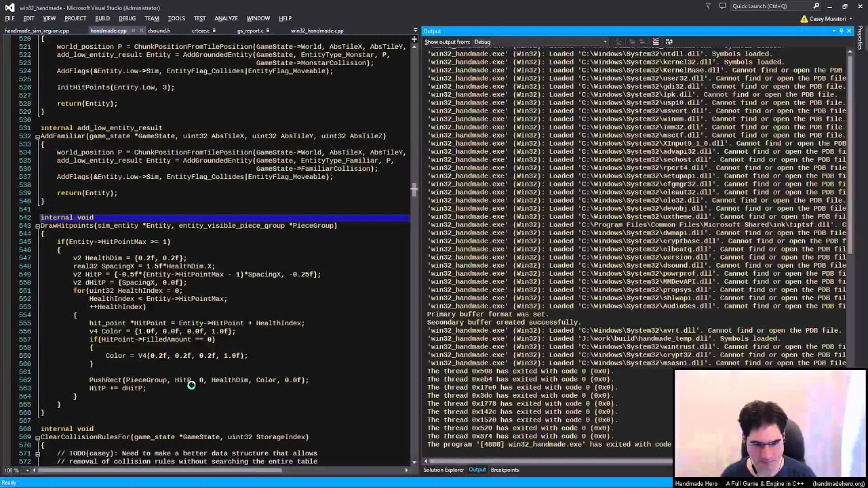Click the Ready status bar text
The image size is (868, 488).
pos(9,483)
